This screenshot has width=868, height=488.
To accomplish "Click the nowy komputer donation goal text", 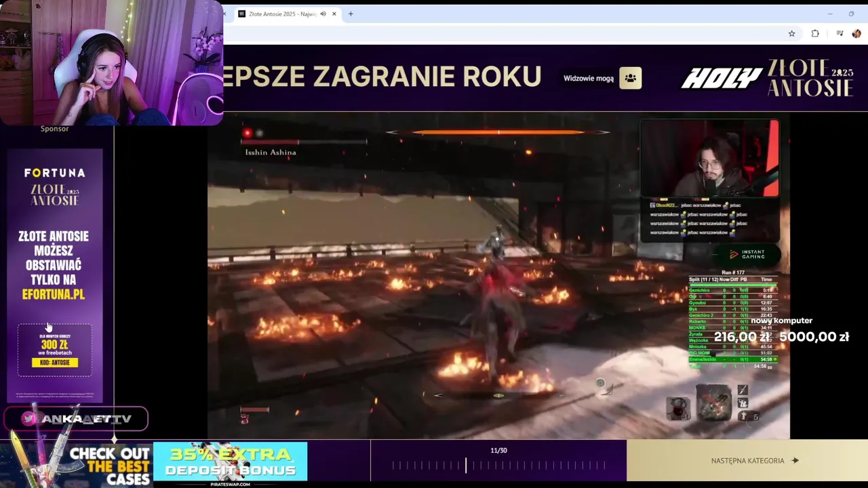I will coord(781,321).
